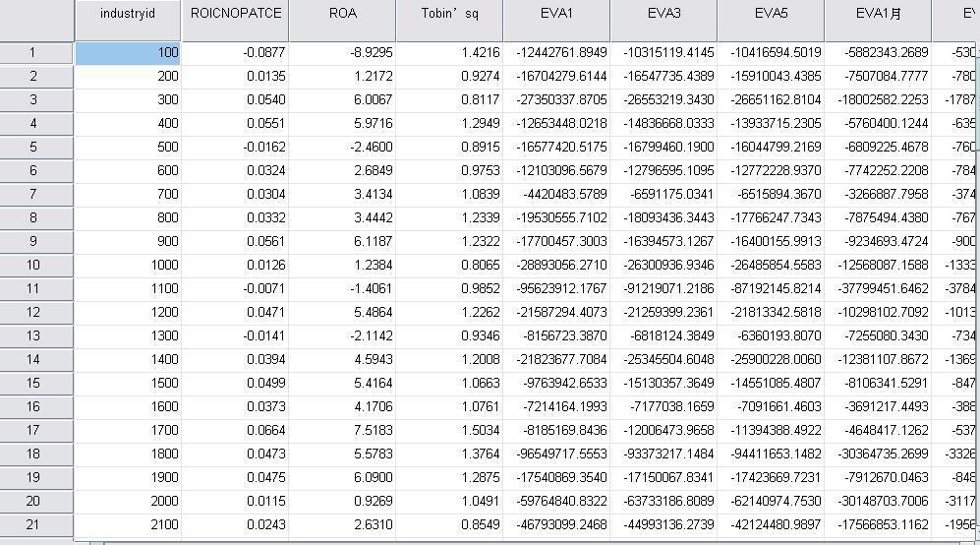Click the ROA cell with value -8.9295

pos(342,52)
